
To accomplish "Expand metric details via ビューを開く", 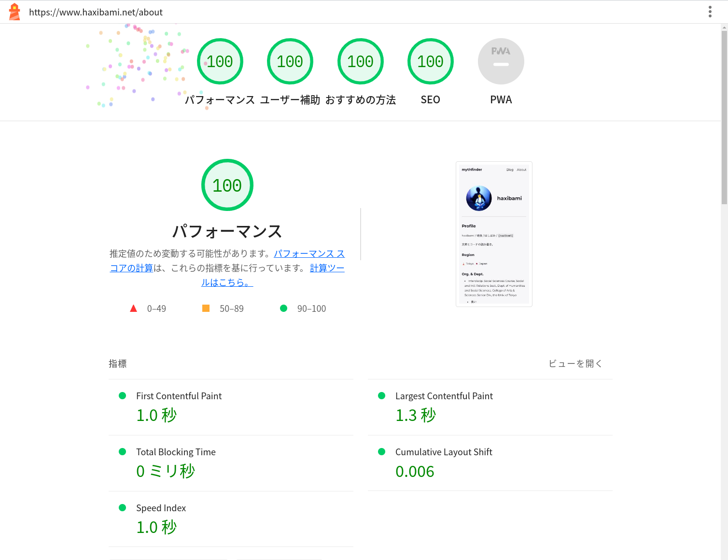I will pyautogui.click(x=575, y=364).
